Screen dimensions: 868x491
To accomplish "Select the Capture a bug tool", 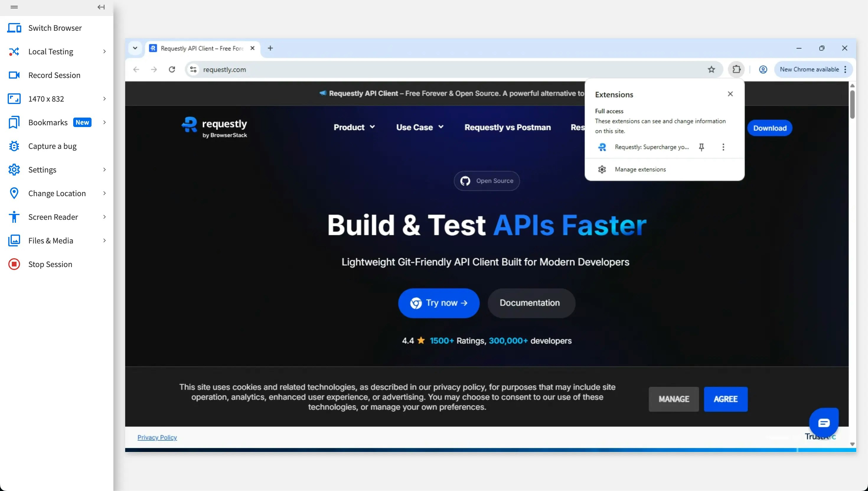I will pos(52,146).
